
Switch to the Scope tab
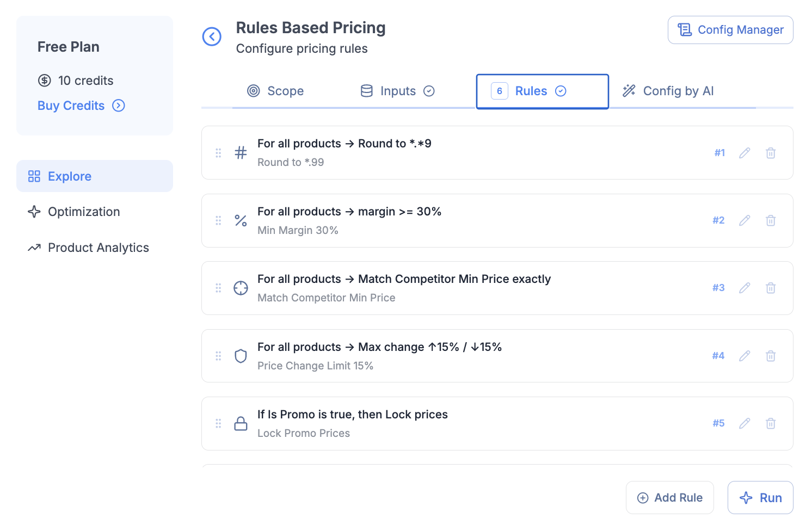pos(275,91)
